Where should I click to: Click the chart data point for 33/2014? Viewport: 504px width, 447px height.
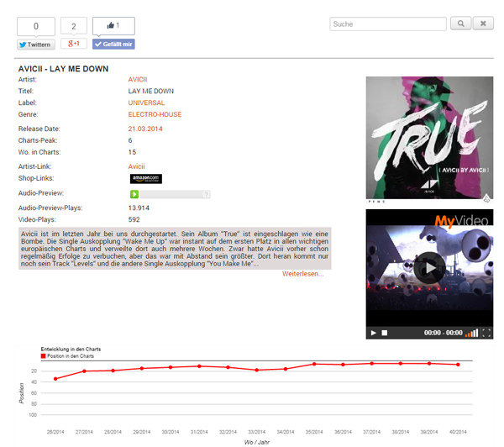[x=257, y=371]
